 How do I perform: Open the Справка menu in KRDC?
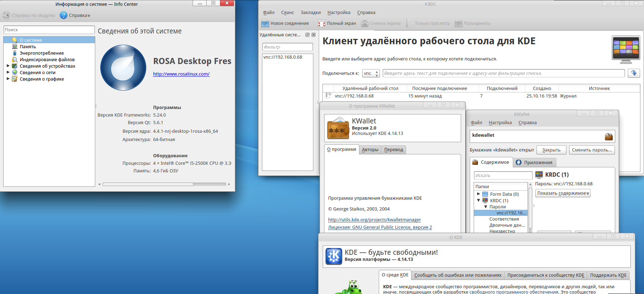point(366,13)
